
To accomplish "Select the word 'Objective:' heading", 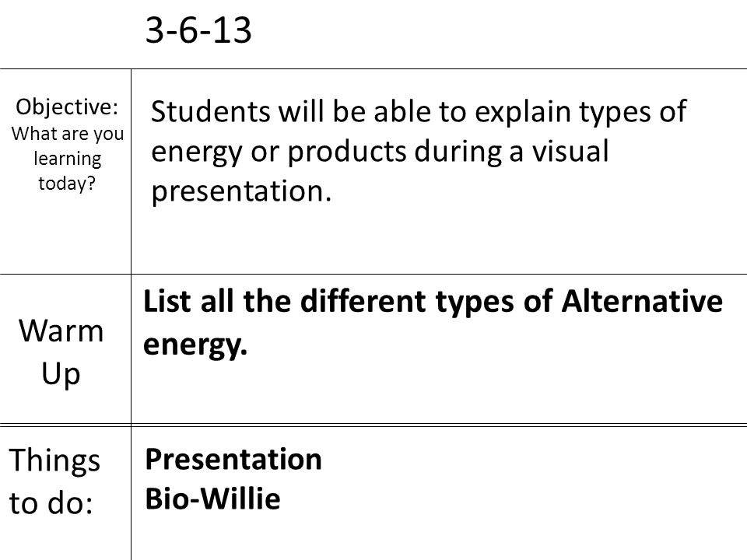I will [x=67, y=107].
